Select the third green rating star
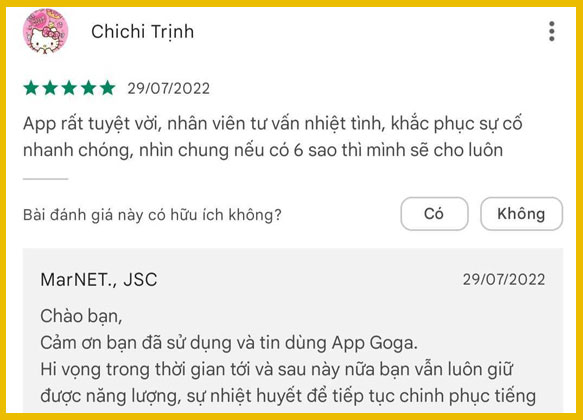 69,88
